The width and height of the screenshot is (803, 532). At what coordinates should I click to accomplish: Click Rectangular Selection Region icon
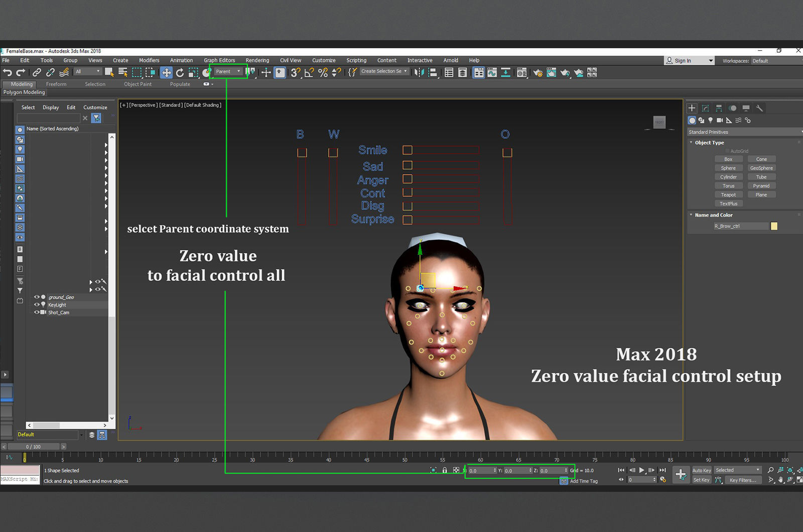tap(137, 72)
